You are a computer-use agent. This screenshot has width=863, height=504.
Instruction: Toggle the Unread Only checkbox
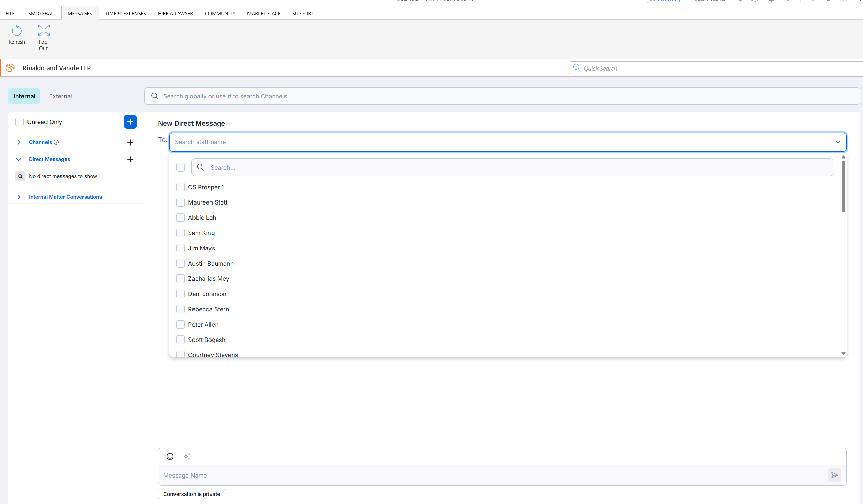pos(19,122)
